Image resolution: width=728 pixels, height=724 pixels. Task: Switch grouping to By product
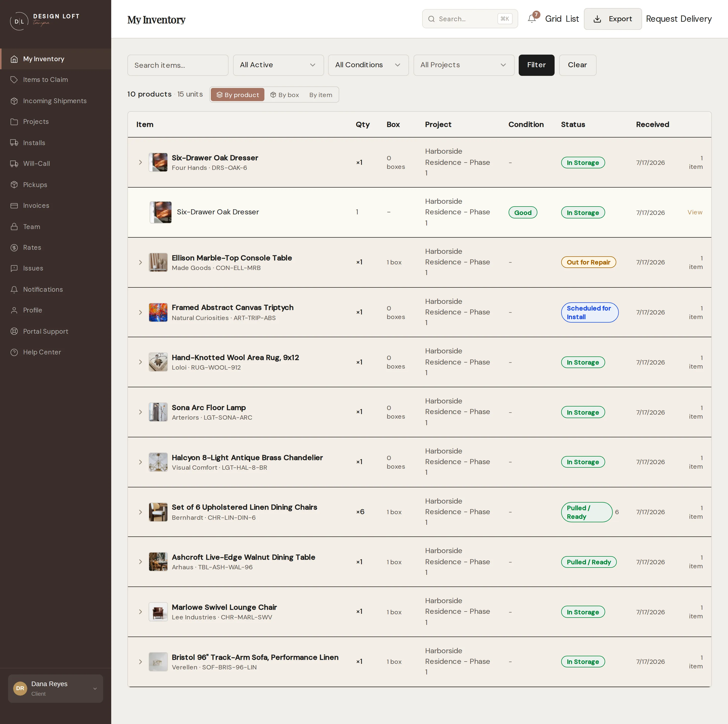tap(237, 95)
